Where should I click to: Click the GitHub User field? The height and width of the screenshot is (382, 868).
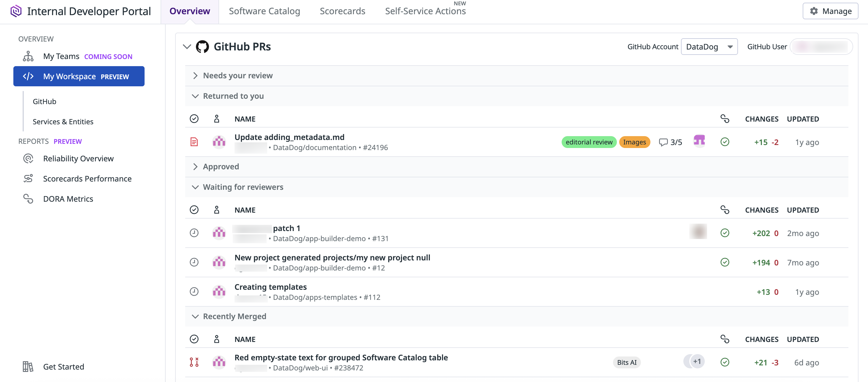821,47
